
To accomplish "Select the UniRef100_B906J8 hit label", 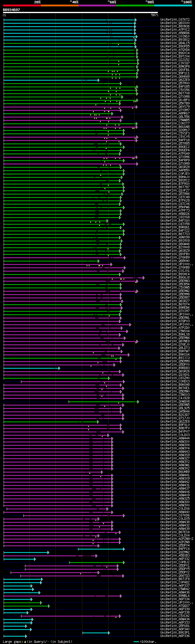I will (x=175, y=278).
